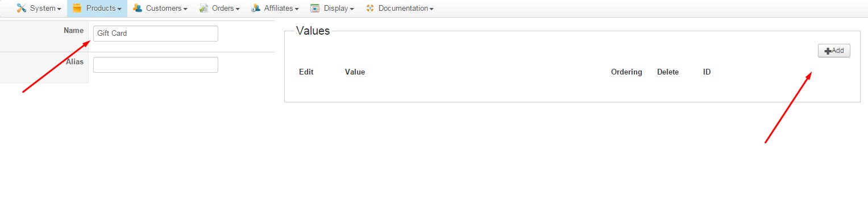
Task: Click the Name field label
Action: (x=73, y=31)
